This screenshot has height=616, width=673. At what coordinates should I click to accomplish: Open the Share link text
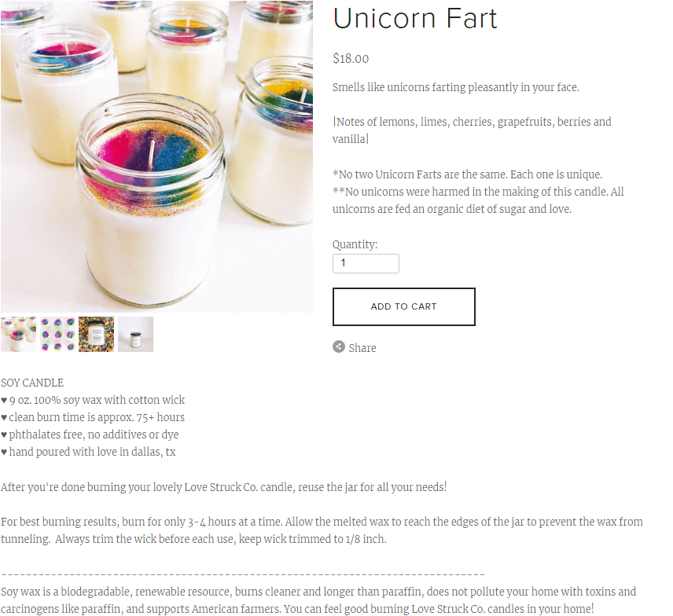[x=362, y=348]
